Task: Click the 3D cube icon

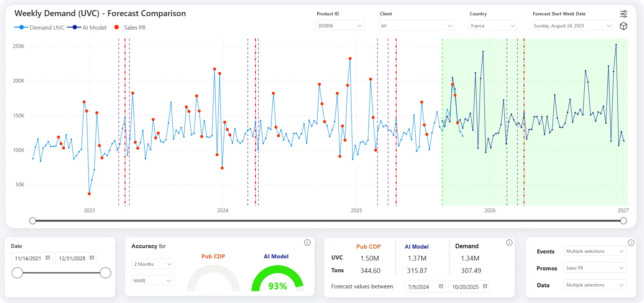Action: click(x=623, y=26)
